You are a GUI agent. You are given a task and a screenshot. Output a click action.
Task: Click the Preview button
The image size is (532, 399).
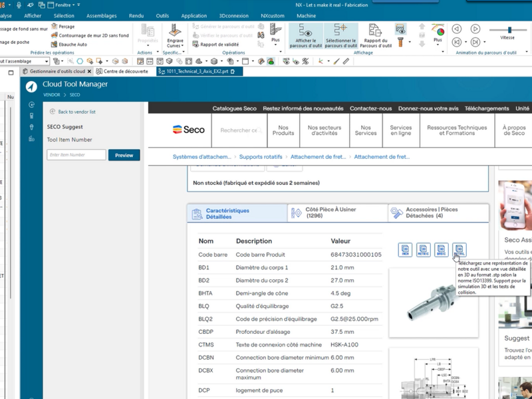click(124, 155)
